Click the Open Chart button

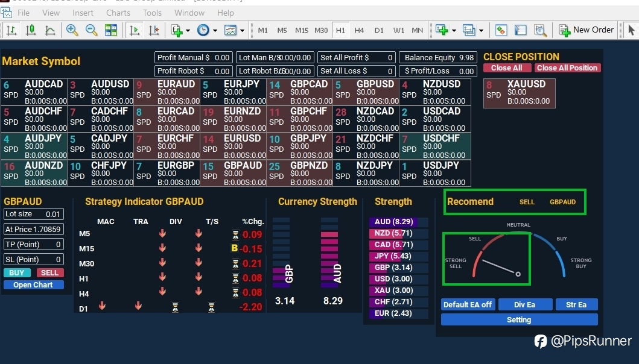pos(33,285)
